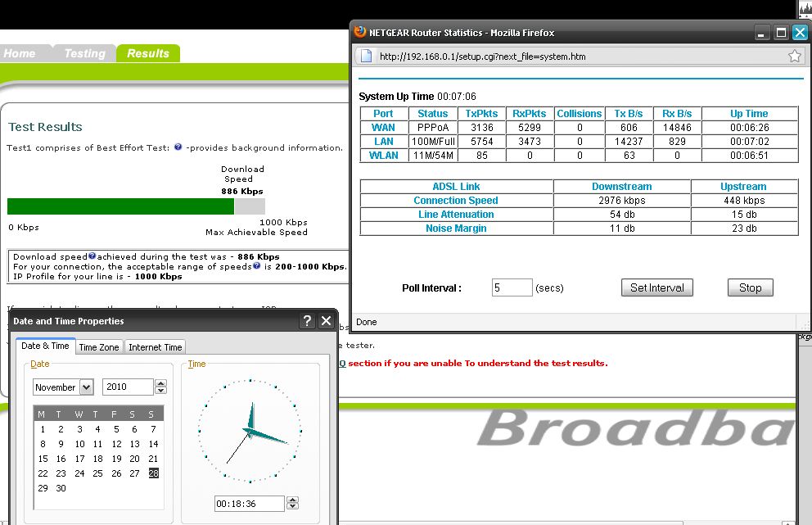
Task: Click the green download speed bar
Action: coord(120,206)
